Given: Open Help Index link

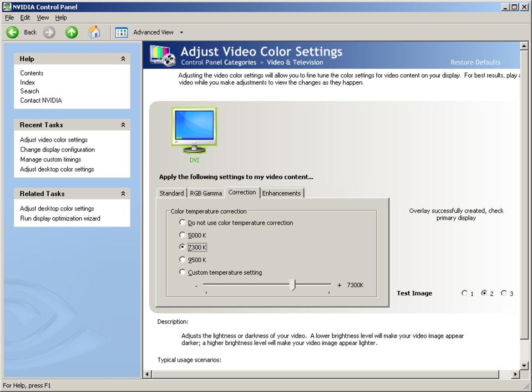Looking at the screenshot, I should [27, 82].
